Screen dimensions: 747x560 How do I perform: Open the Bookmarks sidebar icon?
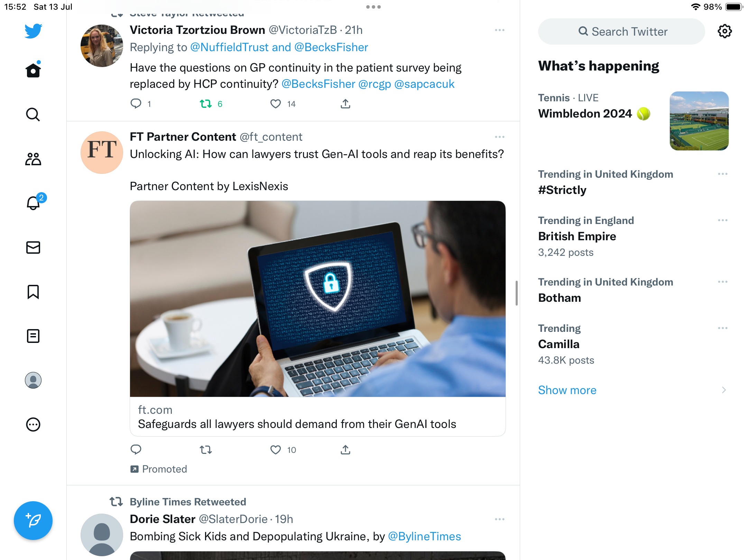point(33,292)
